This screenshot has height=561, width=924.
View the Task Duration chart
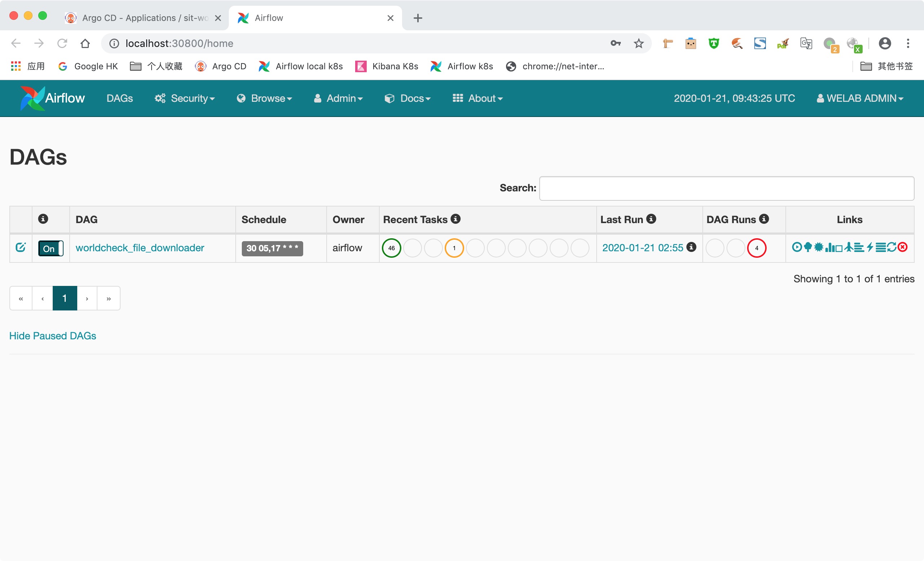[x=830, y=248]
